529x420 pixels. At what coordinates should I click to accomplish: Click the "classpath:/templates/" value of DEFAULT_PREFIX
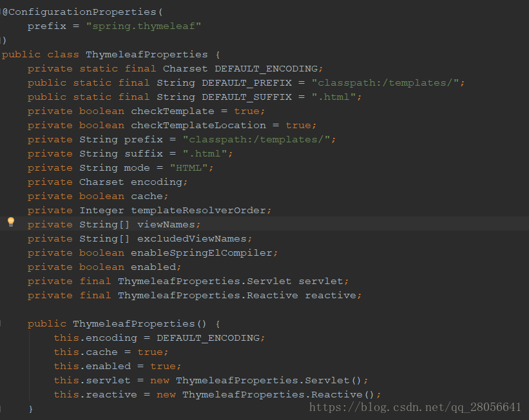pos(385,83)
